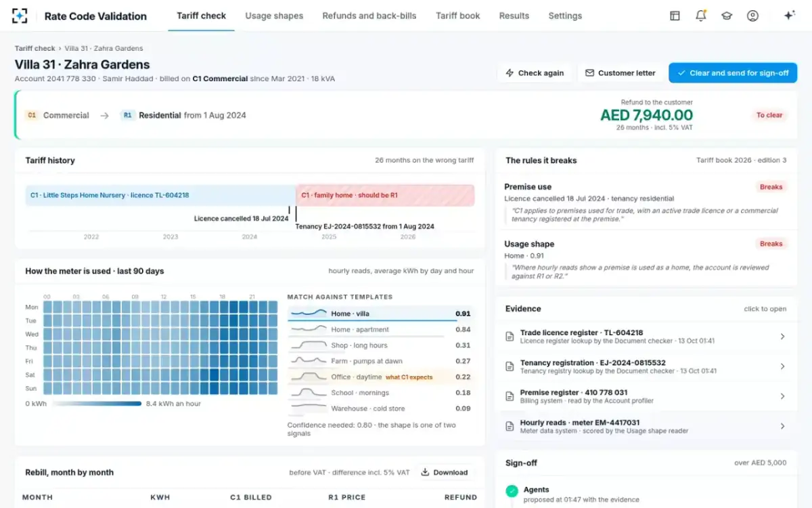Click C1 Little Steps Home Nursery bar
The width and height of the screenshot is (812, 508).
tap(160, 195)
